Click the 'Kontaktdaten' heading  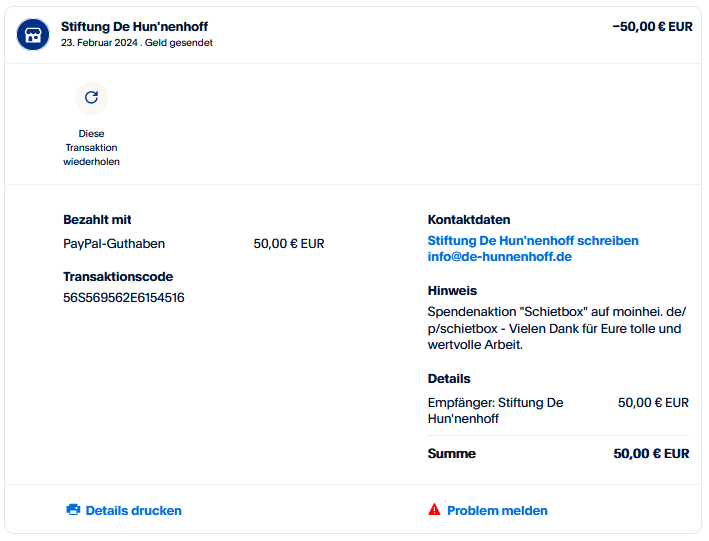pyautogui.click(x=469, y=220)
